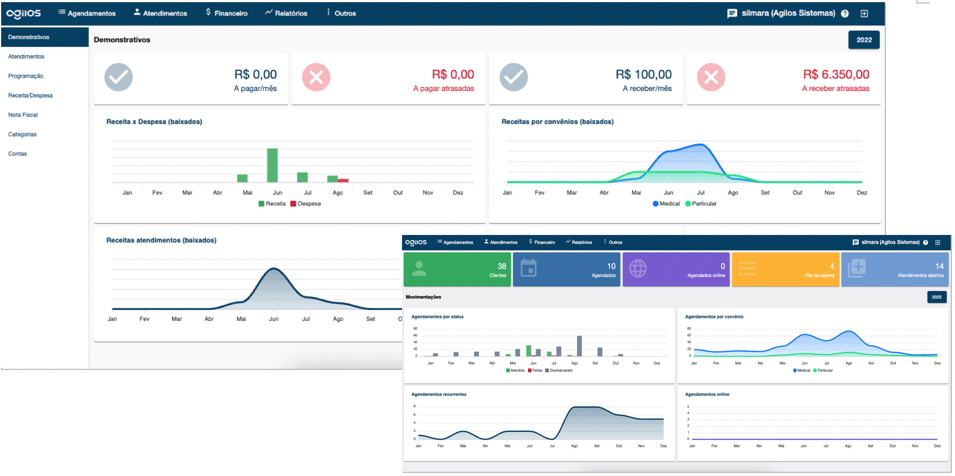Open the Agendamentos menu in the main header
This screenshot has height=476, width=955.
click(x=86, y=14)
